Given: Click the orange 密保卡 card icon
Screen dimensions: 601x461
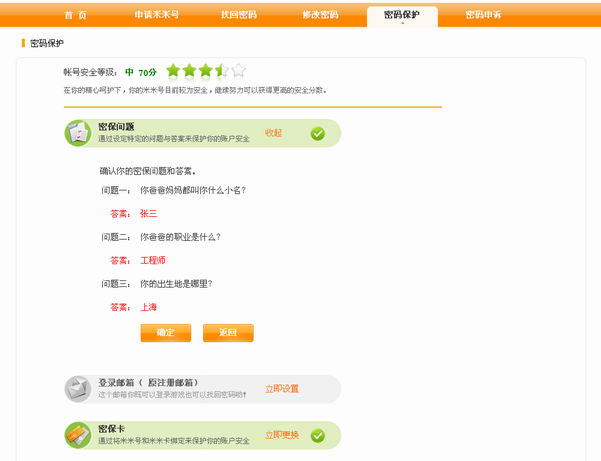Looking at the screenshot, I should point(79,435).
